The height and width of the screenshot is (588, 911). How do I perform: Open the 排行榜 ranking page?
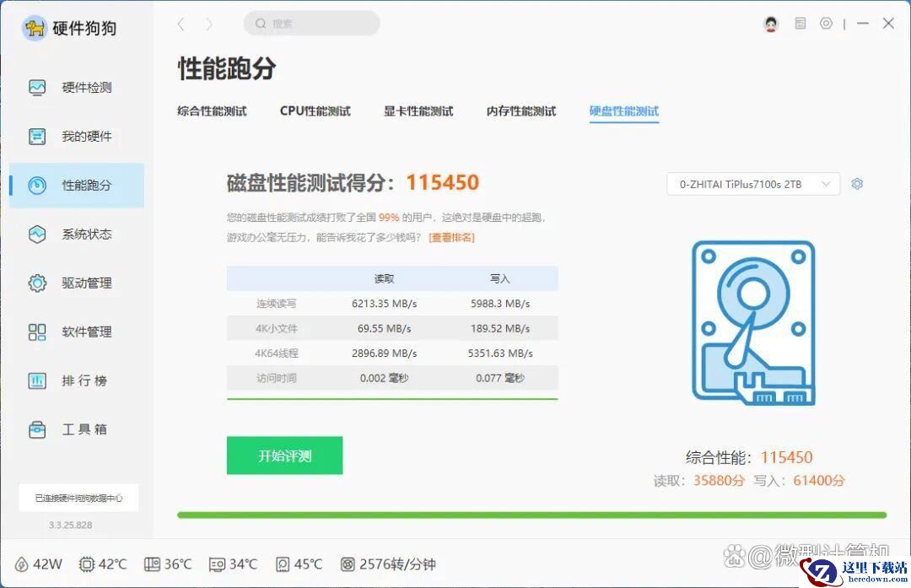[76, 381]
